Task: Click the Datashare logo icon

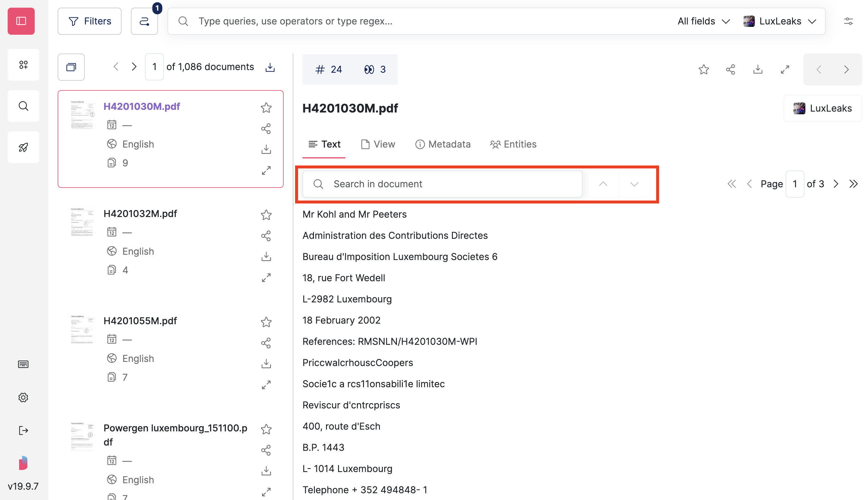Action: pyautogui.click(x=23, y=463)
